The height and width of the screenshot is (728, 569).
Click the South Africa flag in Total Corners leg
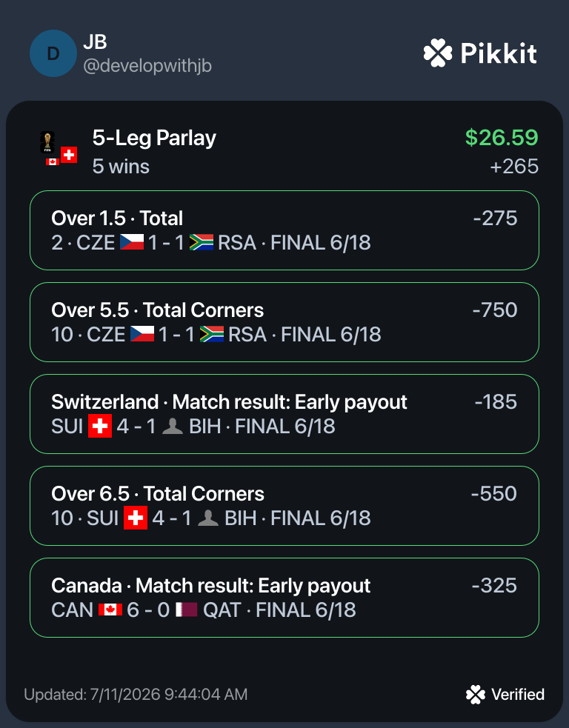(212, 334)
